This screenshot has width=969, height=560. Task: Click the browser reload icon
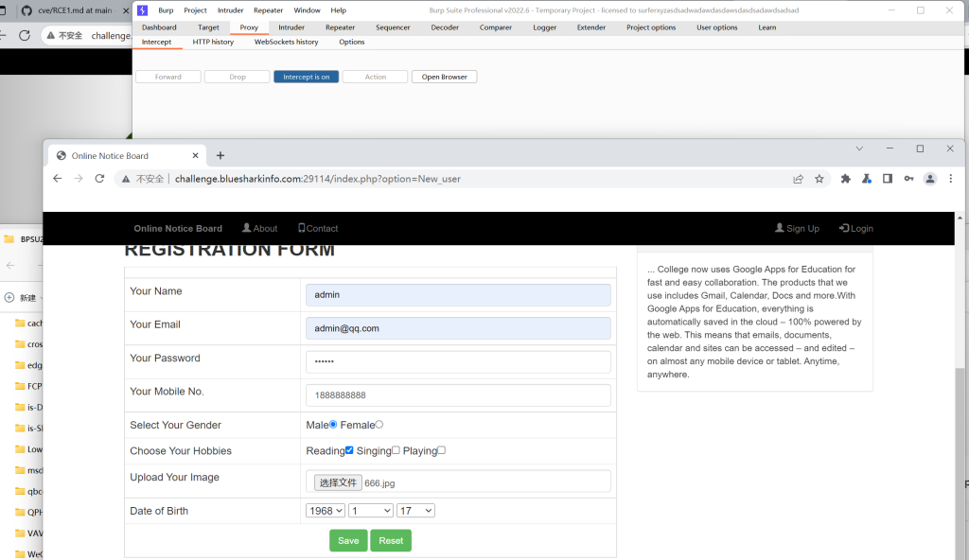pos(99,179)
